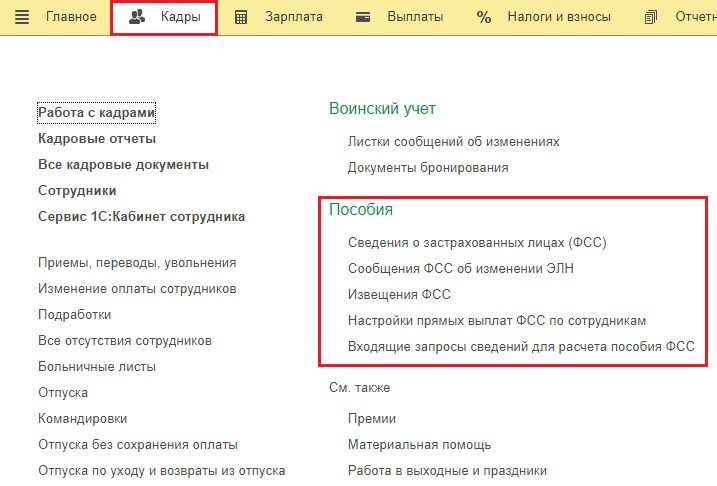The width and height of the screenshot is (717, 486).
Task: Open Документы бронирования
Action: tap(428, 167)
